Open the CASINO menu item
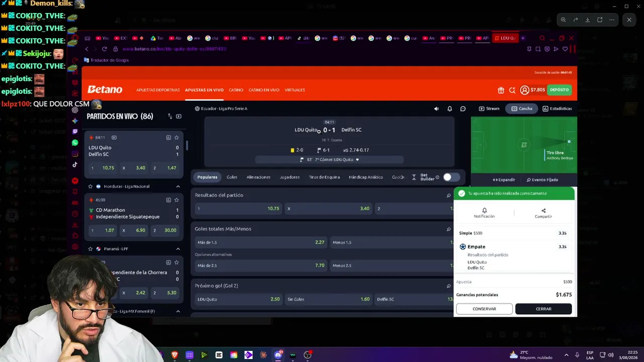Screen dimensions: 644x362 point(236,90)
